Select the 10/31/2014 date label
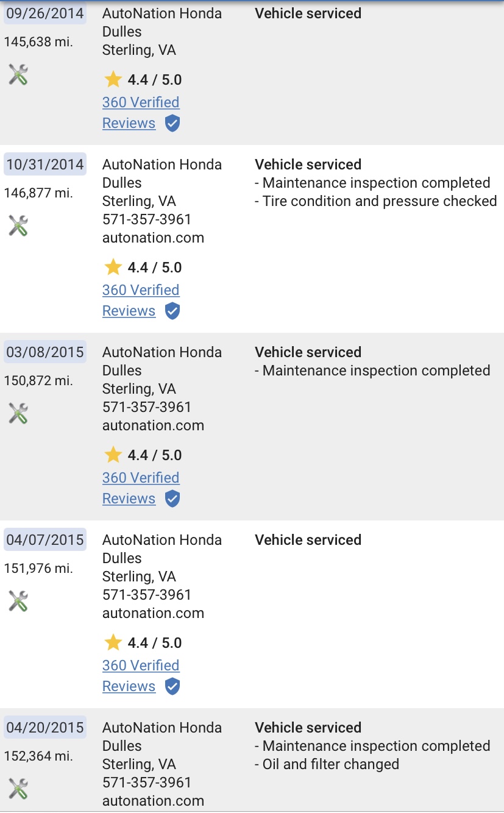The height and width of the screenshot is (813, 504). pos(45,165)
